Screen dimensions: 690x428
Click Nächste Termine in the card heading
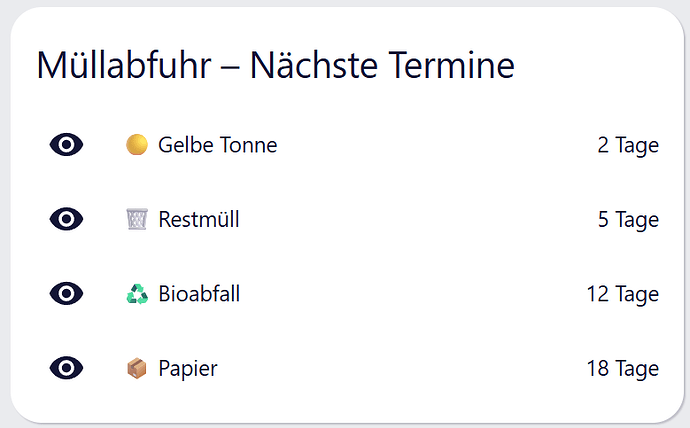(382, 65)
